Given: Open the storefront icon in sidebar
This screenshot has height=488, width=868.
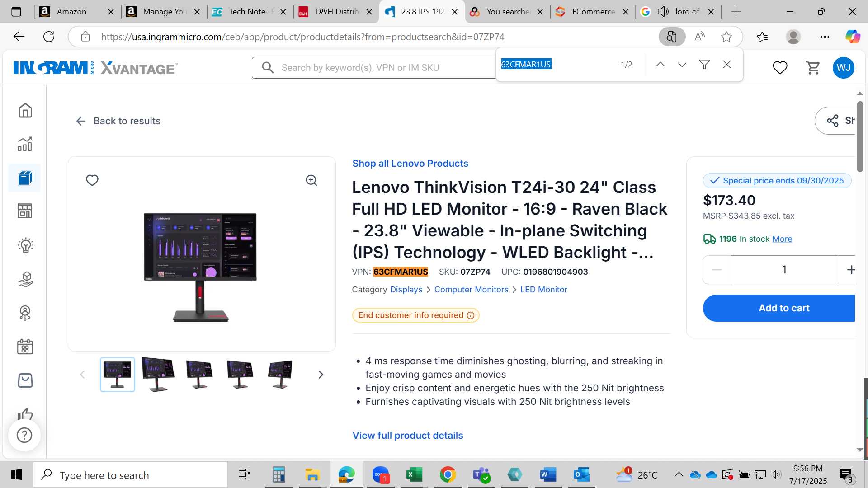Looking at the screenshot, I should [25, 211].
